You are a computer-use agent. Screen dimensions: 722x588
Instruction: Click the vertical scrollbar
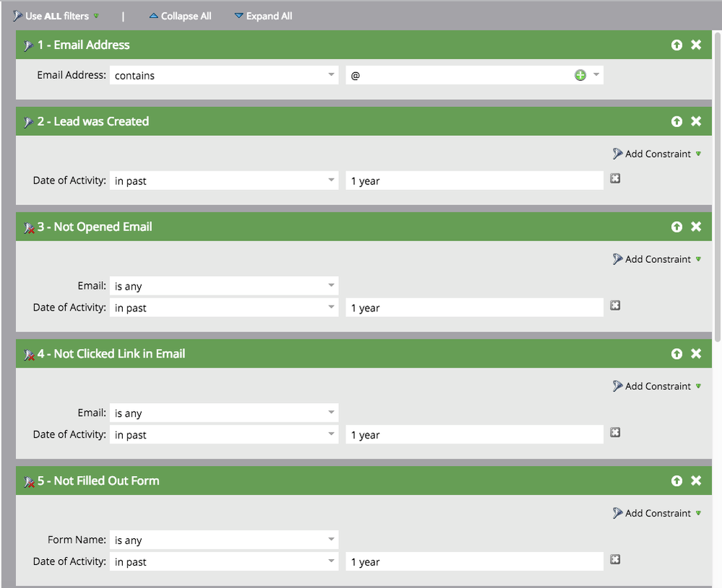tap(717, 181)
